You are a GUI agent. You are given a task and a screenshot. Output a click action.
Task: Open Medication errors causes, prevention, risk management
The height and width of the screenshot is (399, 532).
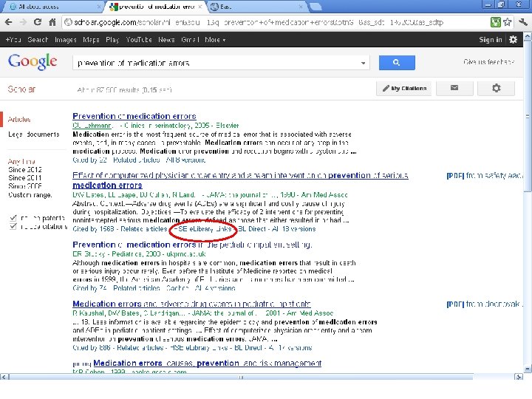pyautogui.click(x=208, y=363)
